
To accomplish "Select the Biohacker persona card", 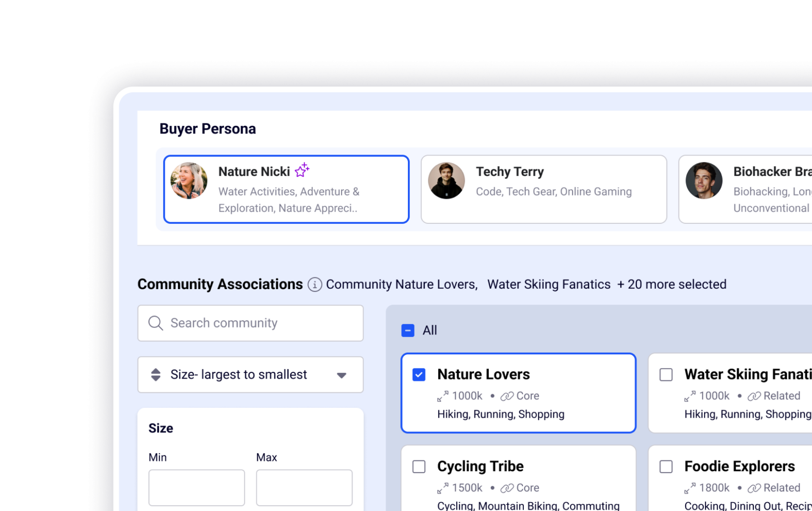I will [x=745, y=189].
